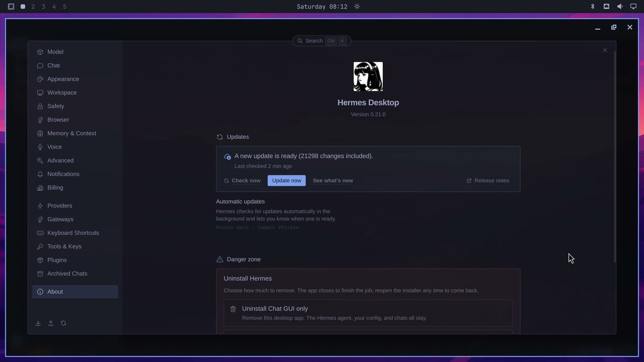Image resolution: width=644 pixels, height=362 pixels.
Task: Click the Notifications bell icon in sidebar
Action: (40, 174)
